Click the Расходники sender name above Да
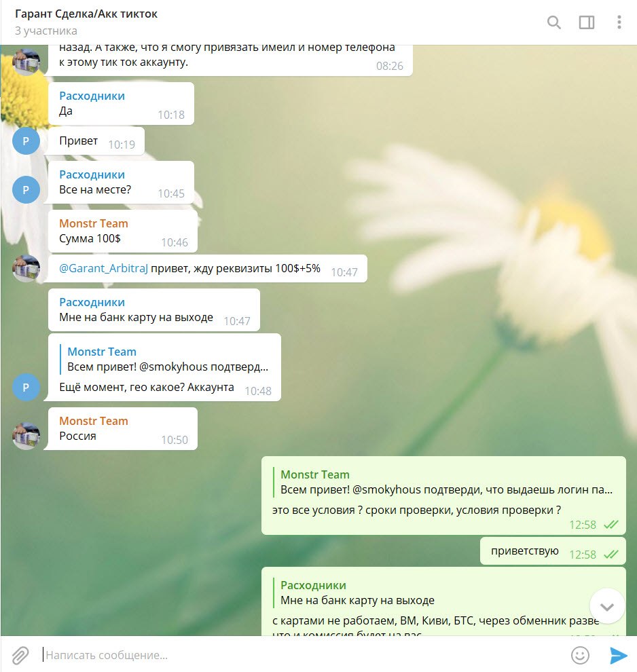The height and width of the screenshot is (672, 637). [92, 96]
